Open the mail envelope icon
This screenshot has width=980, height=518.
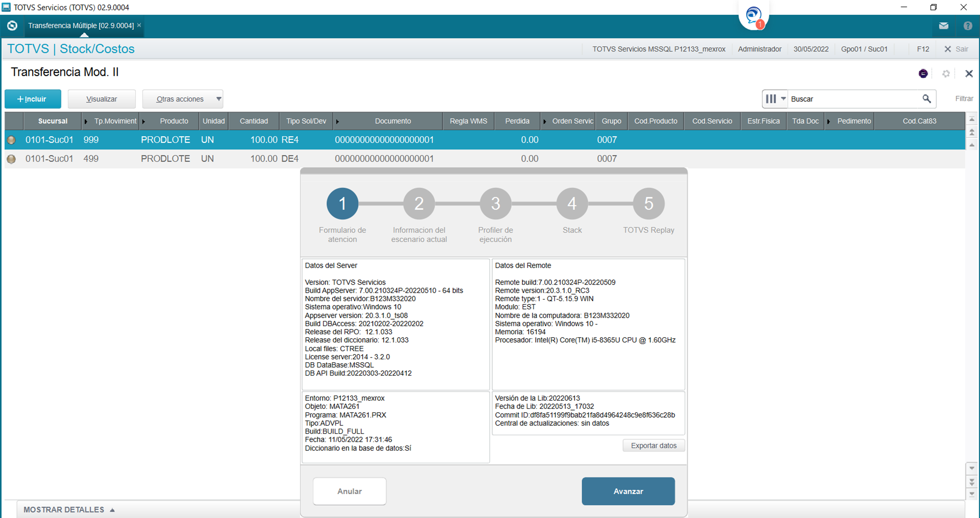tap(943, 26)
